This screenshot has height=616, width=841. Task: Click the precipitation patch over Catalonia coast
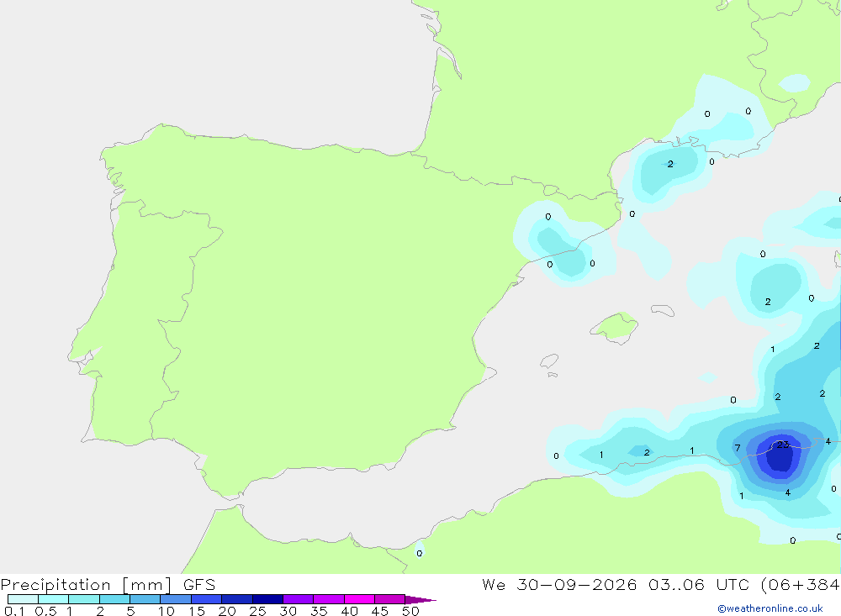click(x=562, y=245)
